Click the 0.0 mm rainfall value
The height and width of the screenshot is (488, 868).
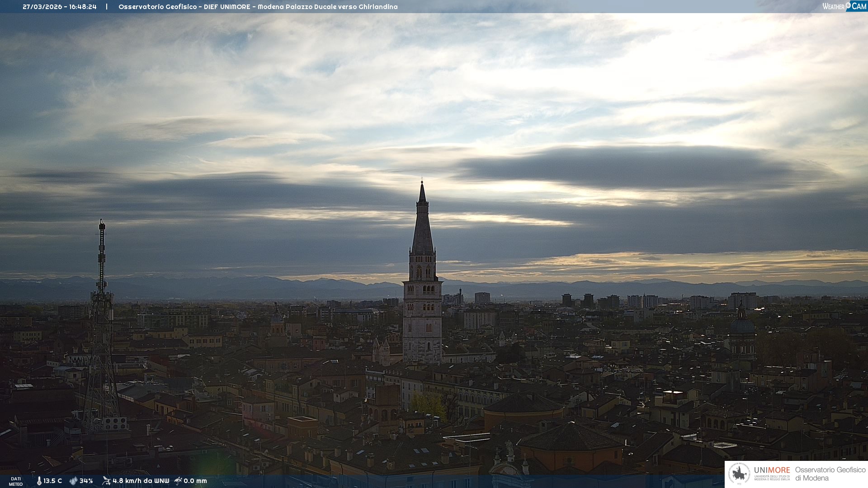(x=195, y=481)
